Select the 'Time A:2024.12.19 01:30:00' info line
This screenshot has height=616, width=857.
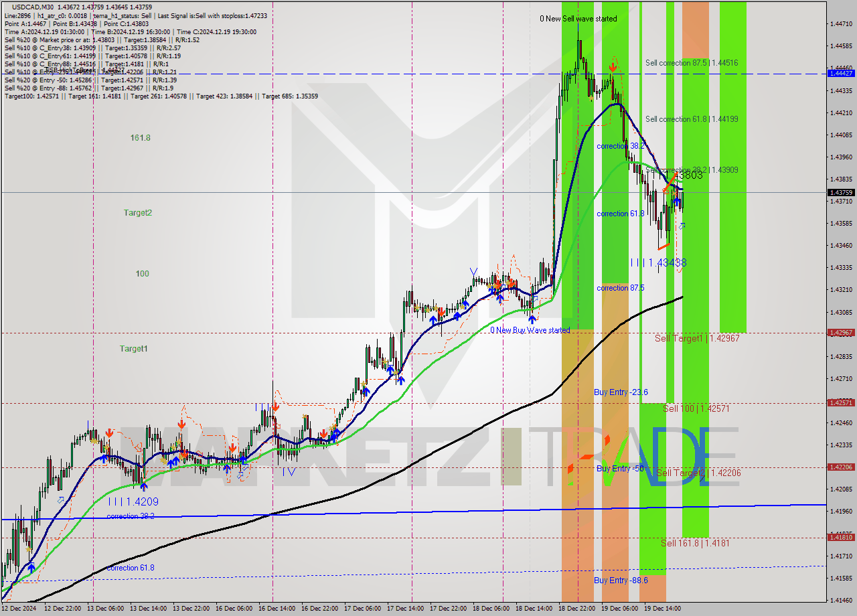coord(131,31)
